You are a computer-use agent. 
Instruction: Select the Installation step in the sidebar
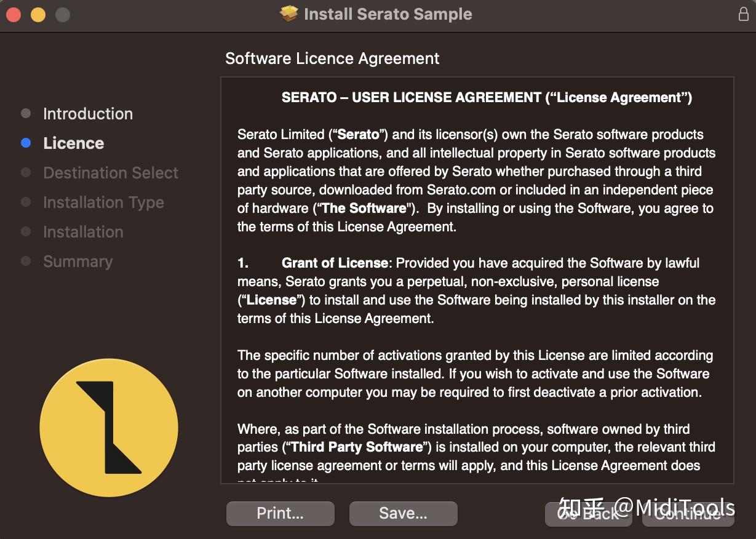click(x=83, y=231)
